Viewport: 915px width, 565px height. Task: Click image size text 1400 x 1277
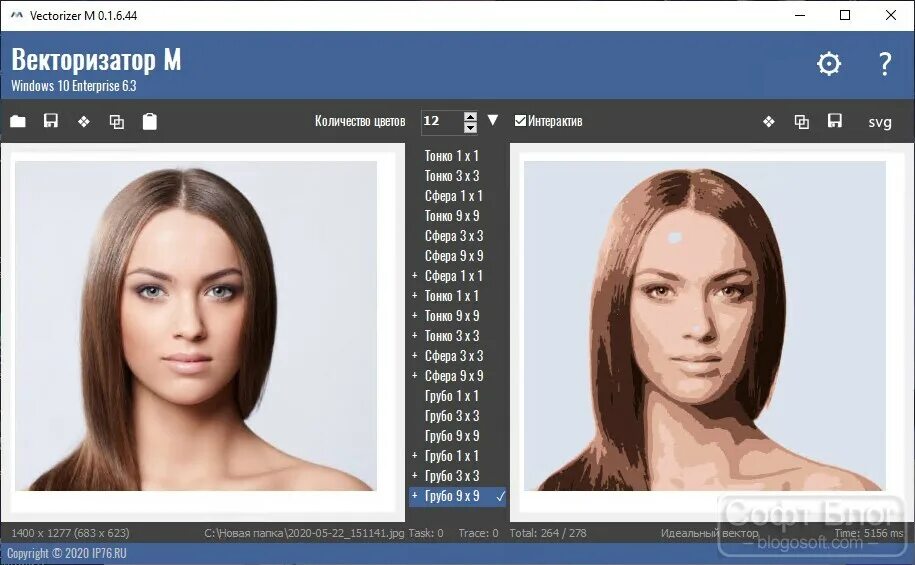(70, 533)
